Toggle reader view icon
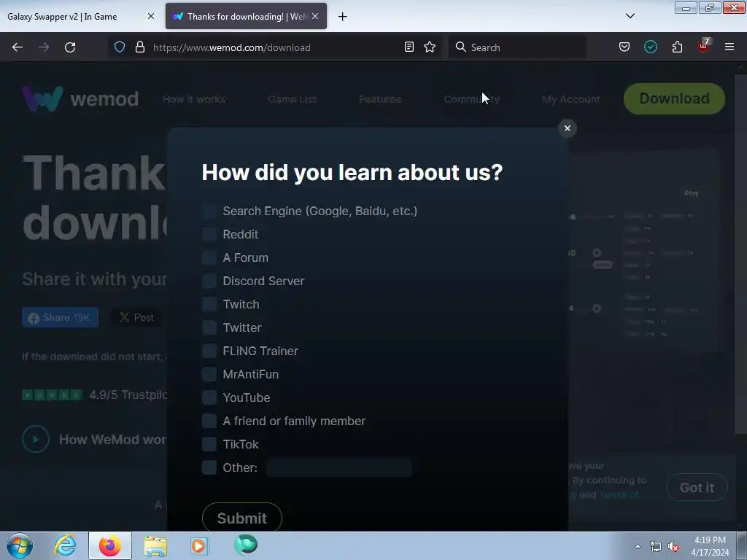The image size is (747, 560). 409,47
